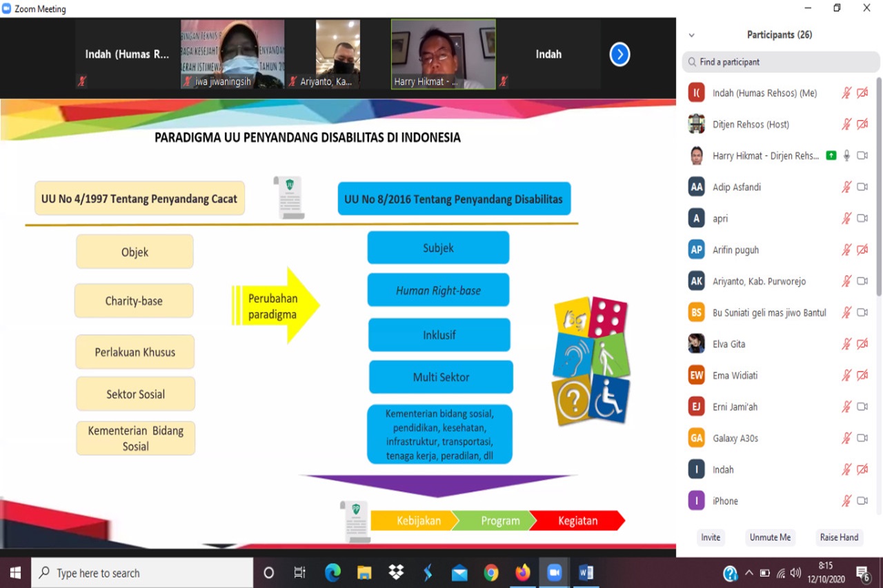
Task: Click the muted mic icon for Arifin puguh
Action: [846, 250]
